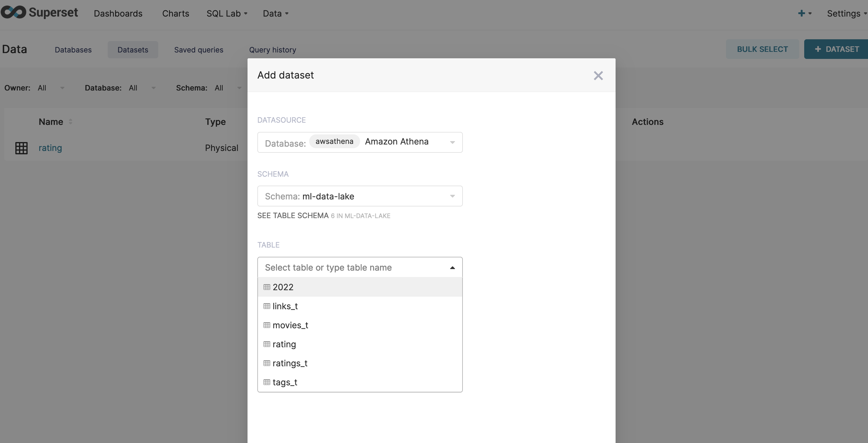Click table icon next to 2022 option
The image size is (868, 443).
[267, 287]
